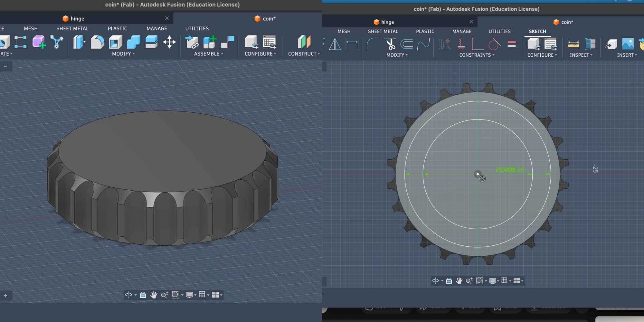
Task: Apply the Tangent constraint
Action: point(494,44)
